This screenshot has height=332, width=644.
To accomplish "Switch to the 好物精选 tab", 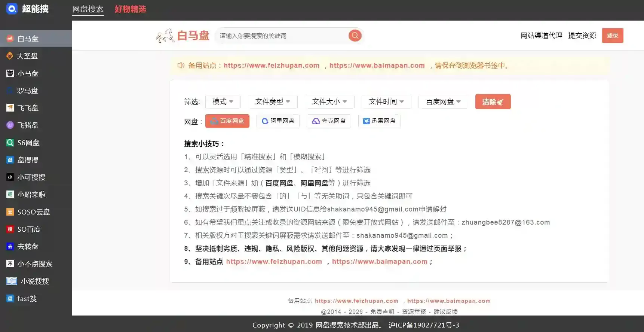I will (x=130, y=9).
